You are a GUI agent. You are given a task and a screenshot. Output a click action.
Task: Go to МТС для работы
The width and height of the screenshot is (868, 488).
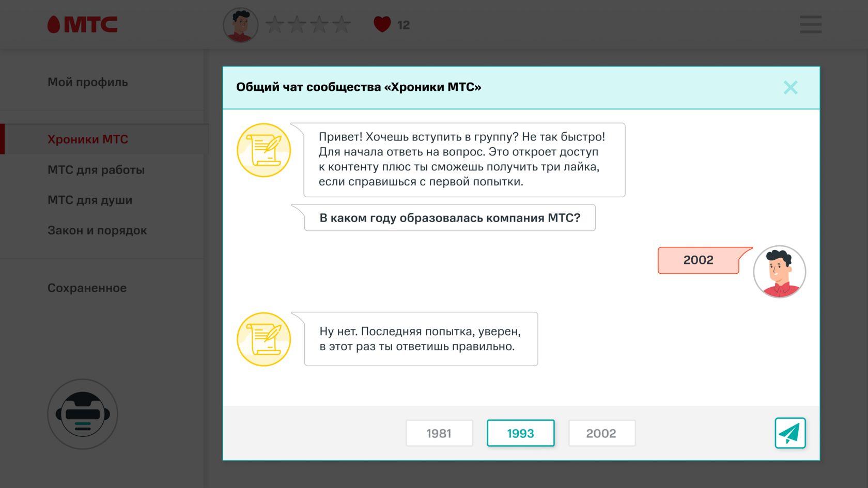(96, 170)
